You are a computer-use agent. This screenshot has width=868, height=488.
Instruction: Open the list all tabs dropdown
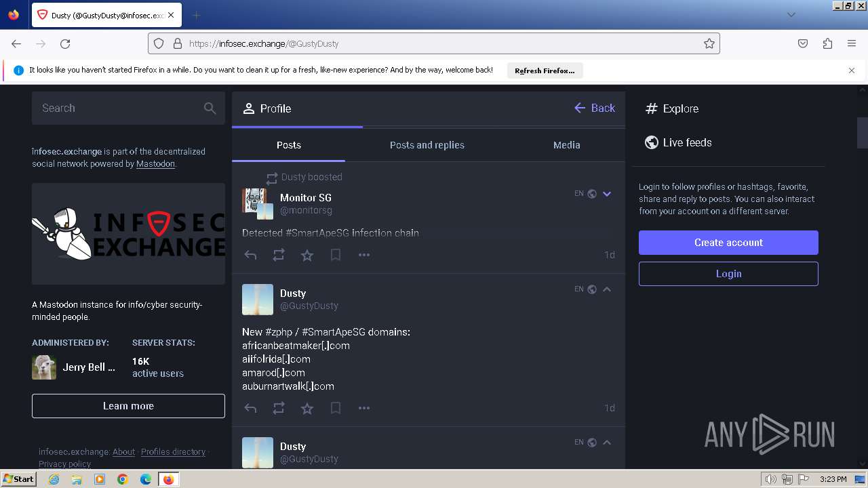[x=791, y=15]
